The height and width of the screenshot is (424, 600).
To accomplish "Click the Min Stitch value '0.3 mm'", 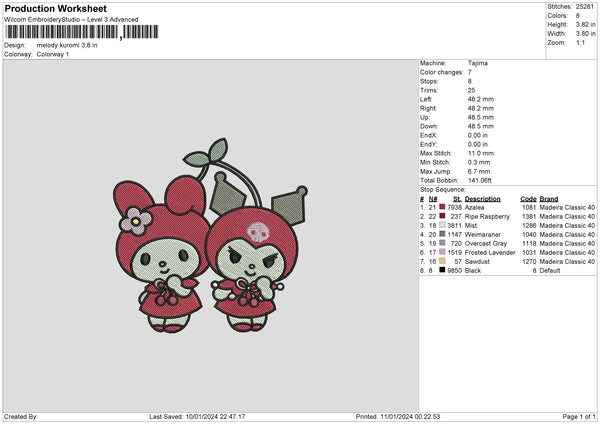I will coord(479,162).
